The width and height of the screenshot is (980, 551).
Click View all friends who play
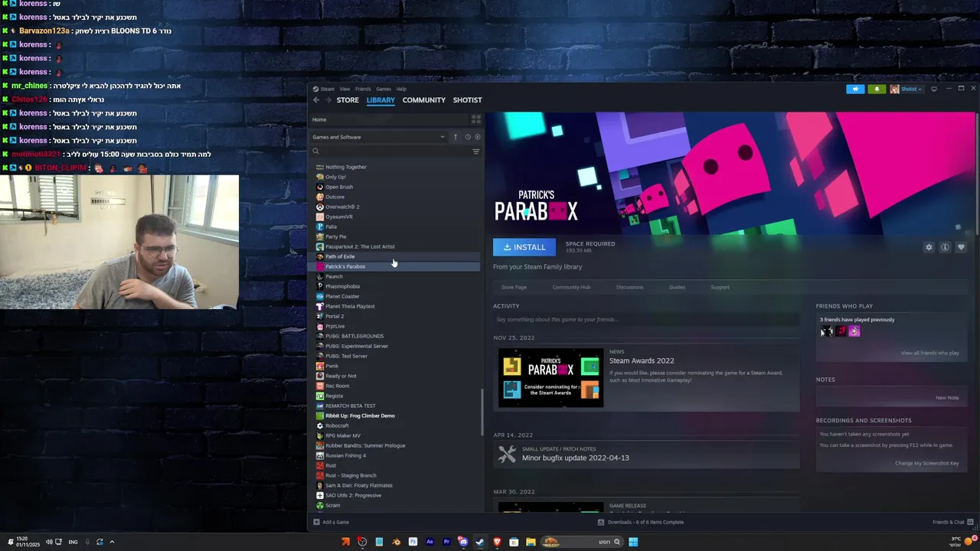pyautogui.click(x=929, y=353)
